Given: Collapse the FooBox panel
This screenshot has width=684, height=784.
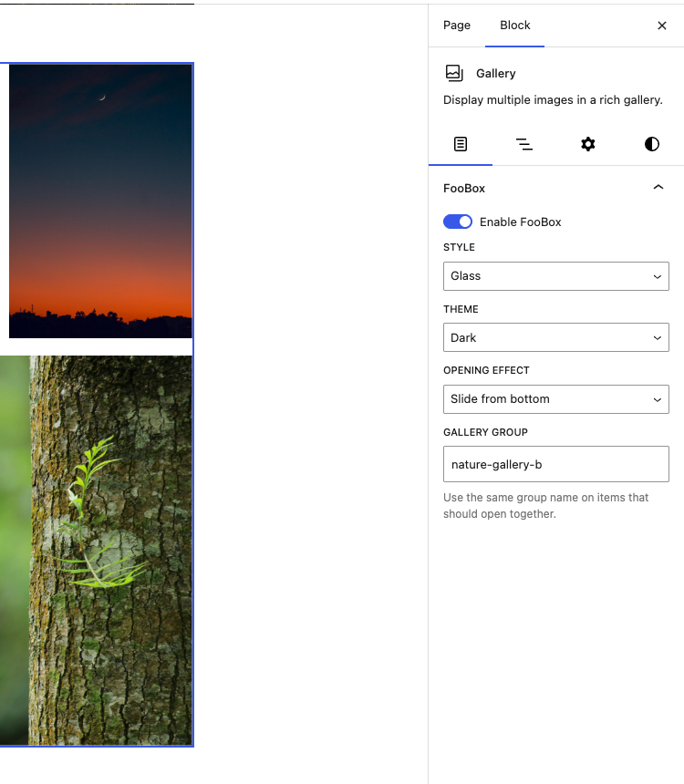Looking at the screenshot, I should [658, 188].
